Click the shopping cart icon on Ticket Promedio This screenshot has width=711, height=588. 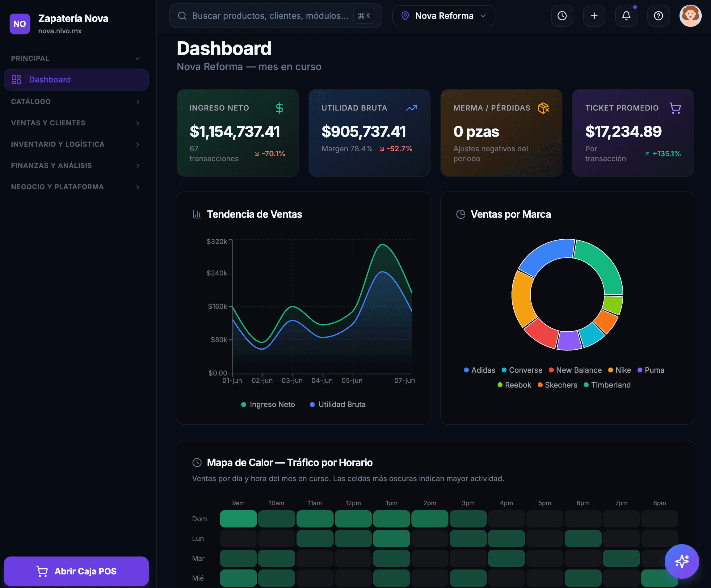click(675, 108)
